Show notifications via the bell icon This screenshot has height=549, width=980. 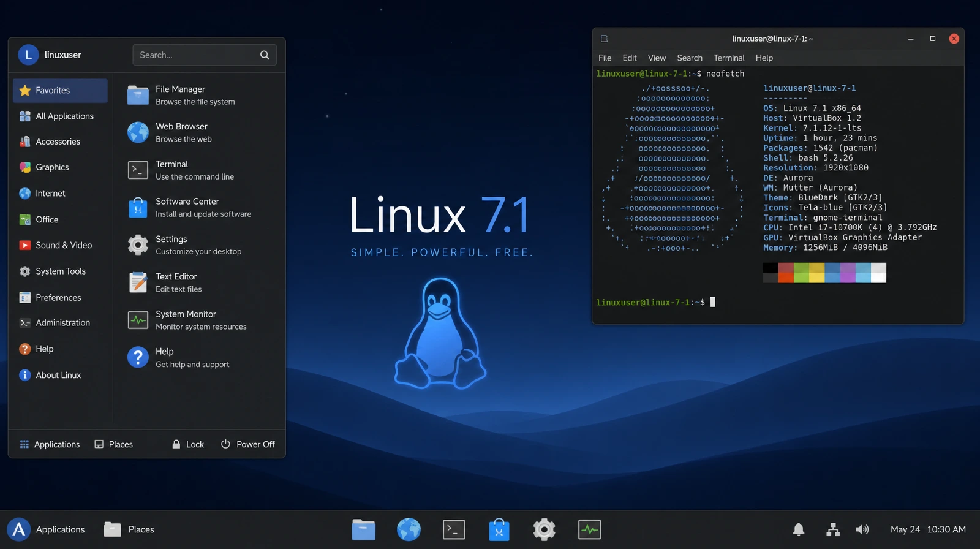[799, 529]
